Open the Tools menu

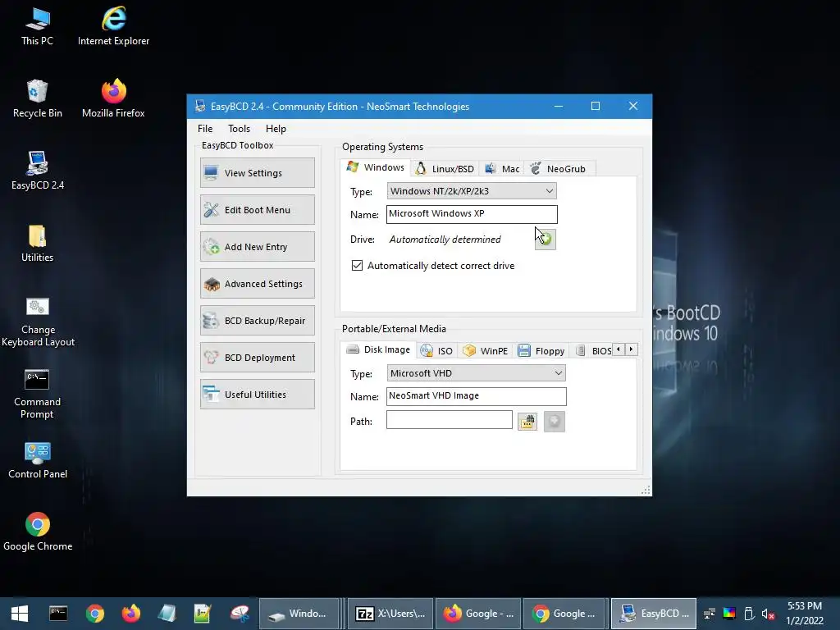coord(239,129)
